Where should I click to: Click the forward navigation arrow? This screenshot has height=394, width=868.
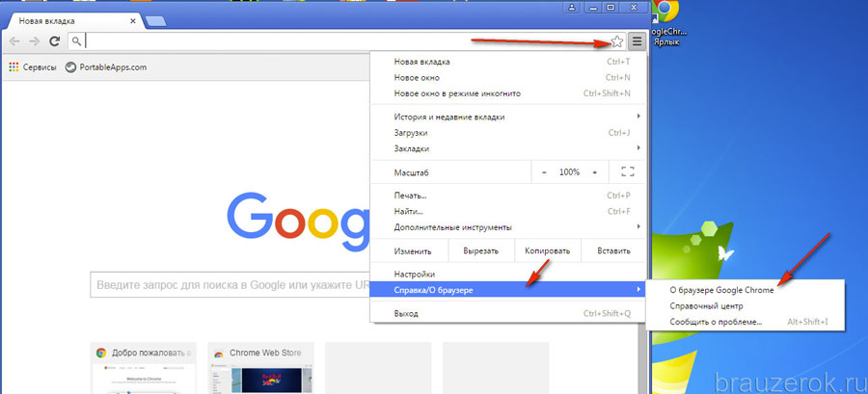pos(35,40)
